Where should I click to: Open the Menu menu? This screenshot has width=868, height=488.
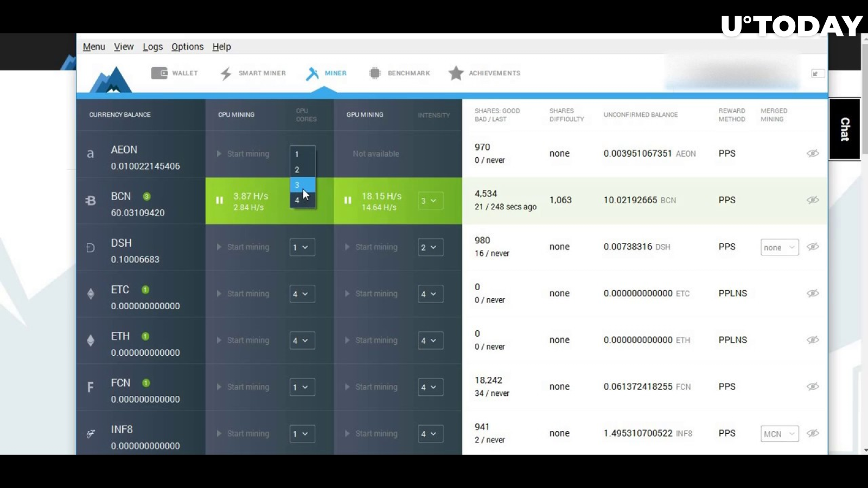coord(94,47)
